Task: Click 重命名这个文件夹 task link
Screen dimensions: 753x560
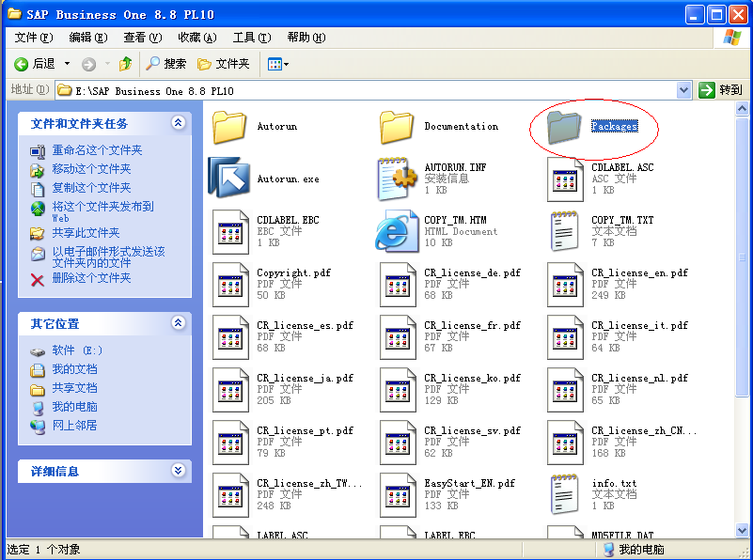Action: pyautogui.click(x=97, y=150)
